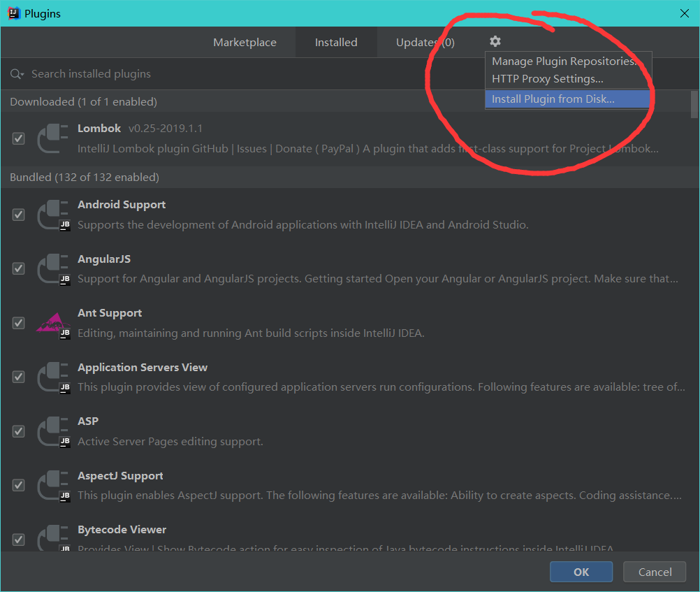Select the Android Support plugin title
The height and width of the screenshot is (592, 700).
coord(122,205)
